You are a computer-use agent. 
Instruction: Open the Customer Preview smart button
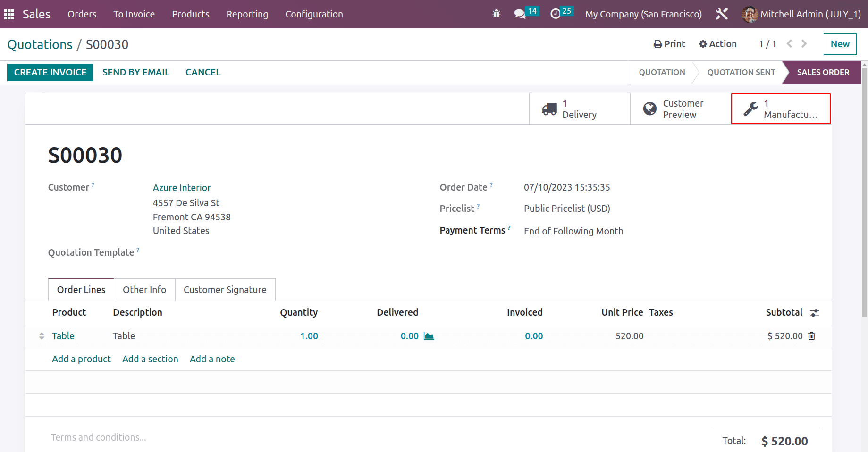coord(680,109)
